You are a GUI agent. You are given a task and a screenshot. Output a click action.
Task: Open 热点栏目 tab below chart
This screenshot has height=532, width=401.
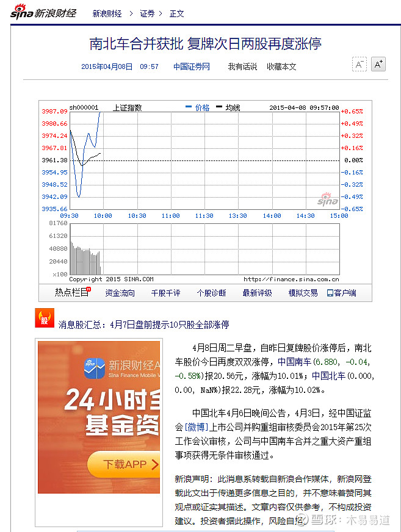coord(73,292)
